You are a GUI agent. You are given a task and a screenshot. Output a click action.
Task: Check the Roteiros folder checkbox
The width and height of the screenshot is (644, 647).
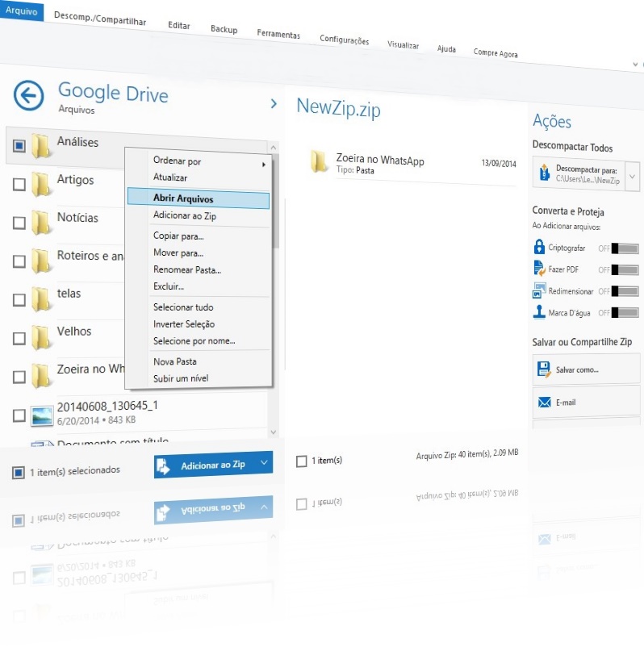point(19,261)
